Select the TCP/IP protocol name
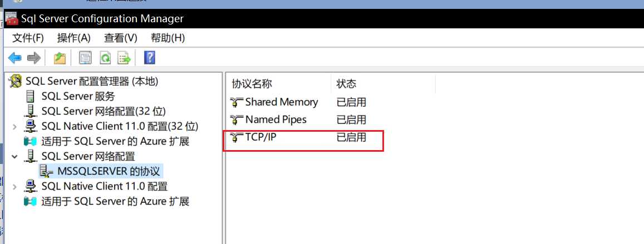 pos(261,137)
